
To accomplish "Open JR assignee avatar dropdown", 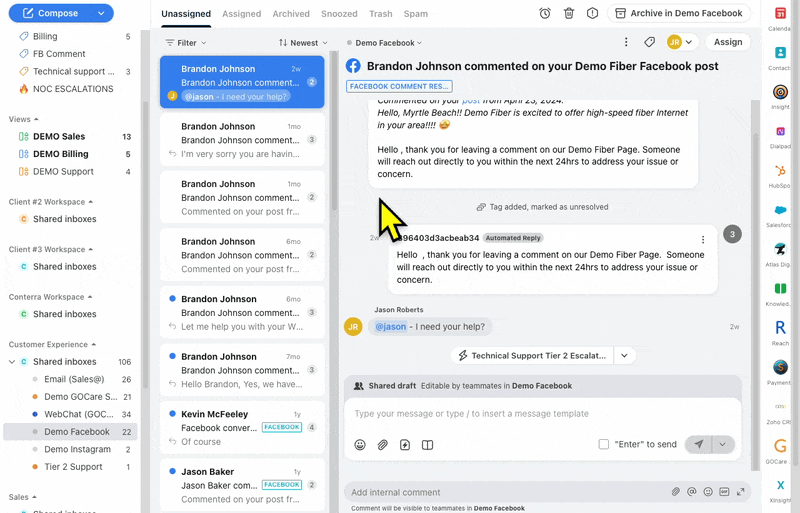I will (680, 42).
